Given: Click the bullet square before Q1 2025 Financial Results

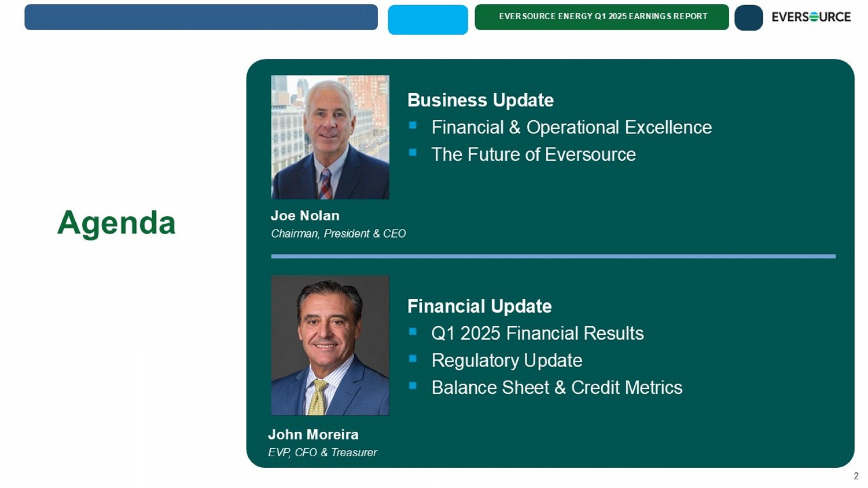Looking at the screenshot, I should 413,331.
